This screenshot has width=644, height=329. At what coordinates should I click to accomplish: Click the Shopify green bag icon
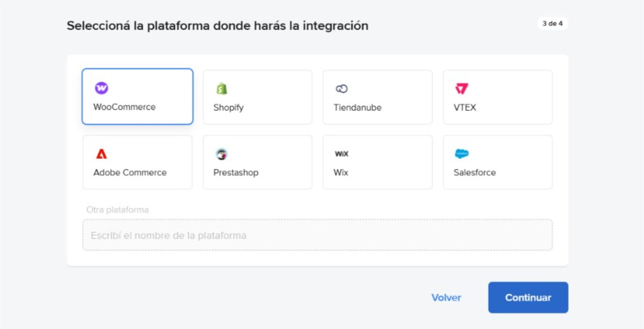tap(222, 89)
